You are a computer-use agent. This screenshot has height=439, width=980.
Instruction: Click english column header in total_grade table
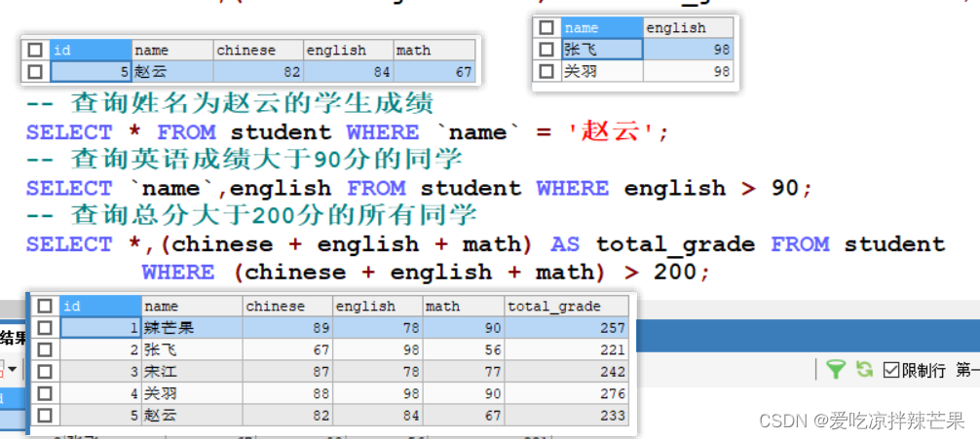pyautogui.click(x=378, y=306)
